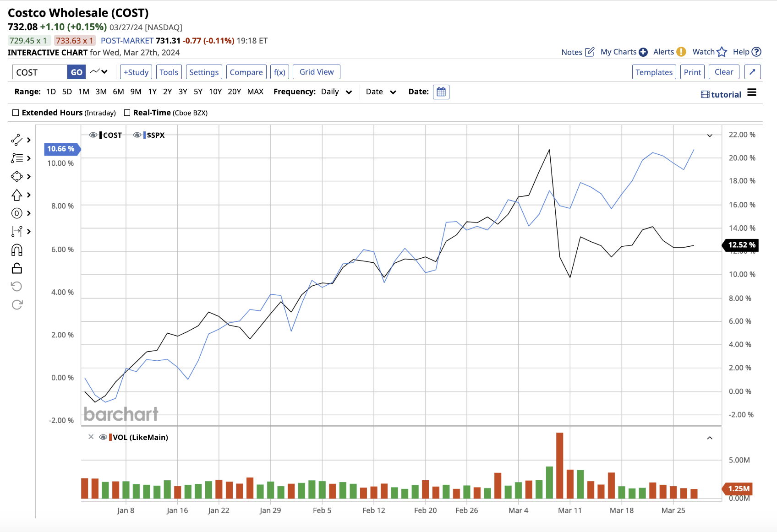Select the arrow marker annotation tool

point(17,195)
